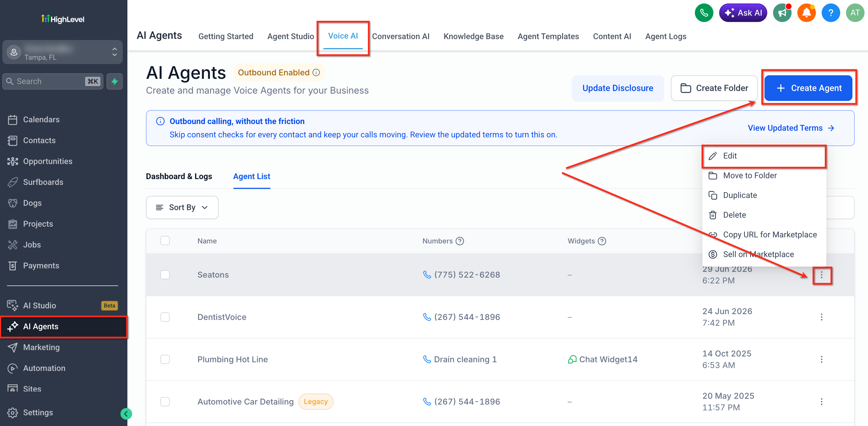Switch to Agent Templates tab

548,37
